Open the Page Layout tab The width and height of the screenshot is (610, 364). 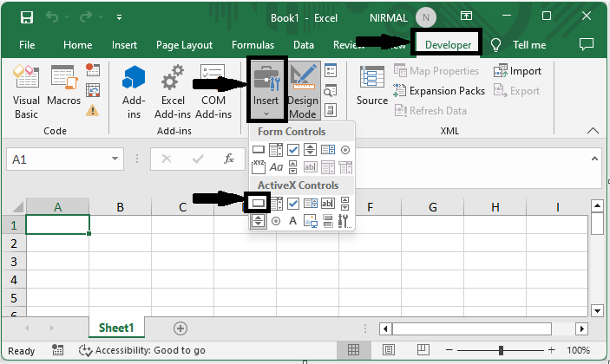point(185,45)
